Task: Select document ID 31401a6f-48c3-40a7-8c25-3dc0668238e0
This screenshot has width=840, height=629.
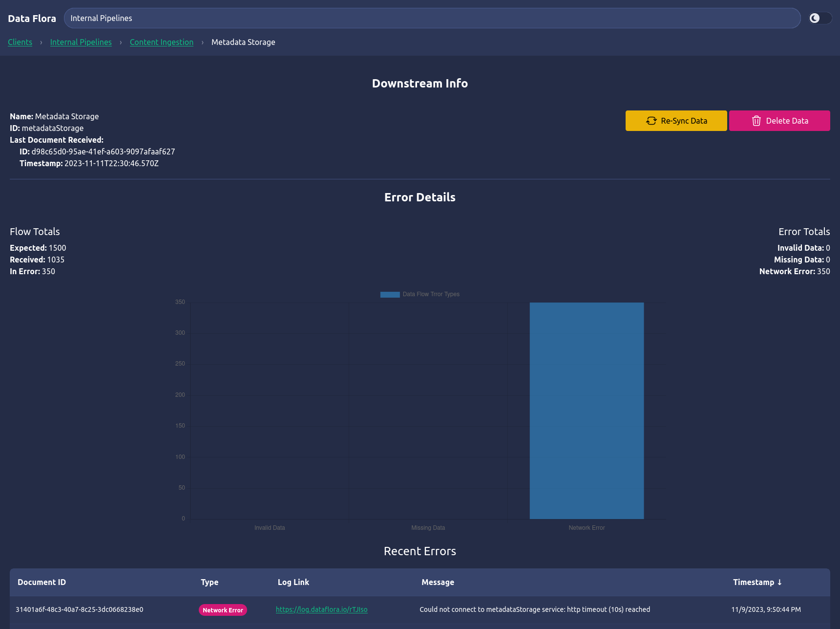Action: point(80,609)
